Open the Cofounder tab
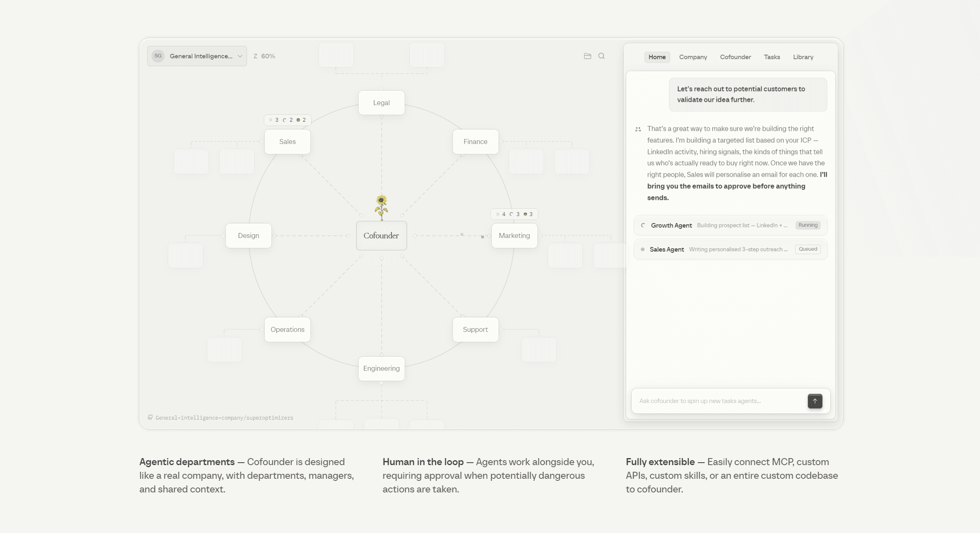The width and height of the screenshot is (980, 533). [735, 57]
